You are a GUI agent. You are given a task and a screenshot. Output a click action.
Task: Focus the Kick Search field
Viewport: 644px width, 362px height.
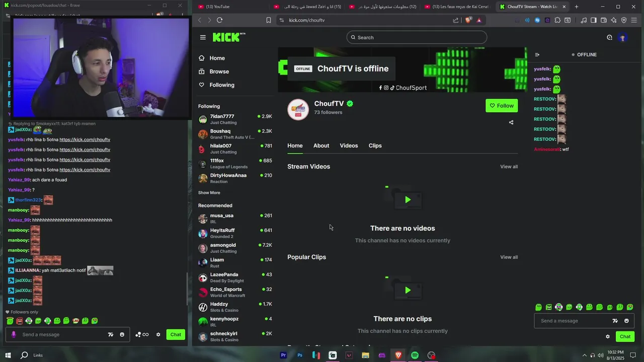coord(417,37)
